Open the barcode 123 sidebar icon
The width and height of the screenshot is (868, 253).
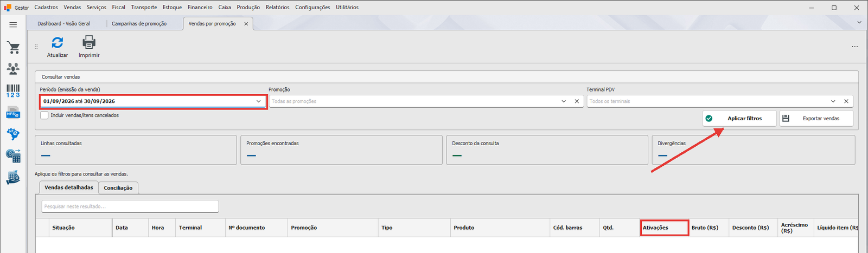14,90
